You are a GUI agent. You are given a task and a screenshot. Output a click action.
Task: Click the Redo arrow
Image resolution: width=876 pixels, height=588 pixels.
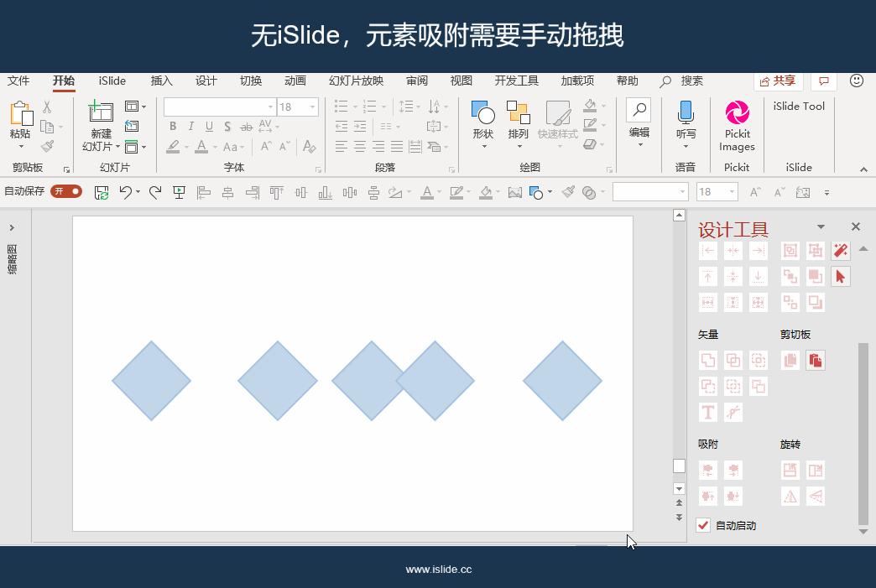[x=155, y=193]
